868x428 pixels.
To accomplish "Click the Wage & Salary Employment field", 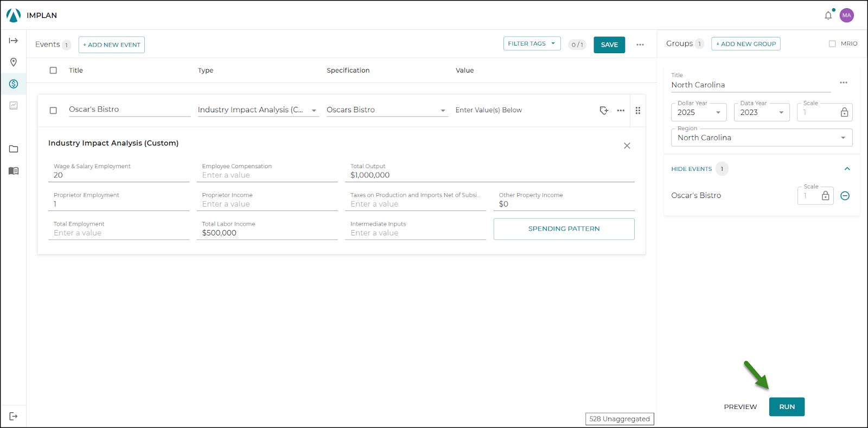I will [119, 171].
